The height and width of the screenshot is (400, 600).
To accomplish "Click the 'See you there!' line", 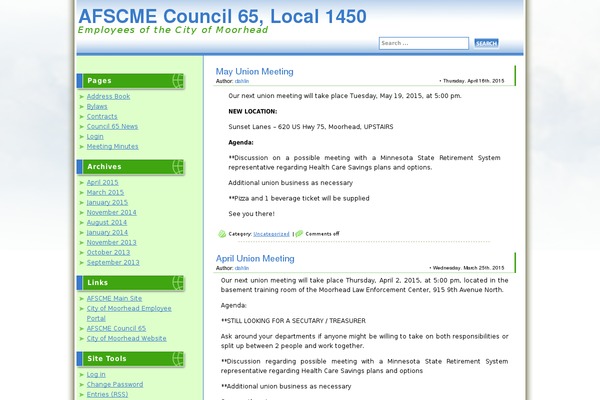I will coord(251,214).
